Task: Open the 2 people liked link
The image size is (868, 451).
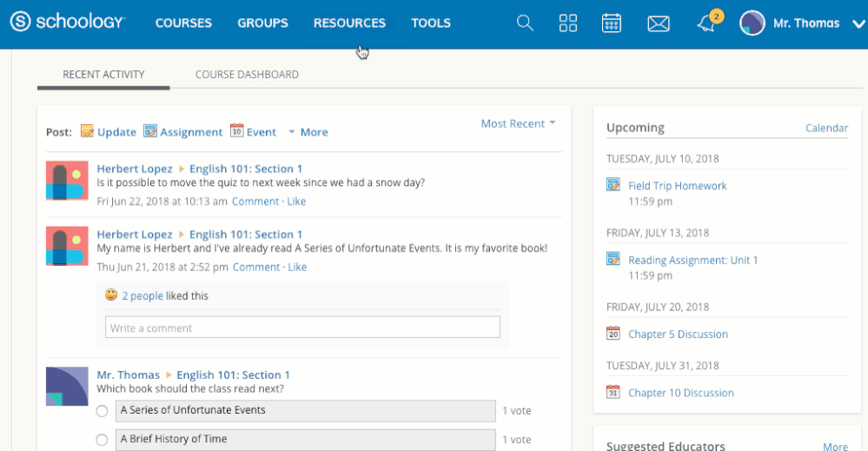Action: coord(142,295)
